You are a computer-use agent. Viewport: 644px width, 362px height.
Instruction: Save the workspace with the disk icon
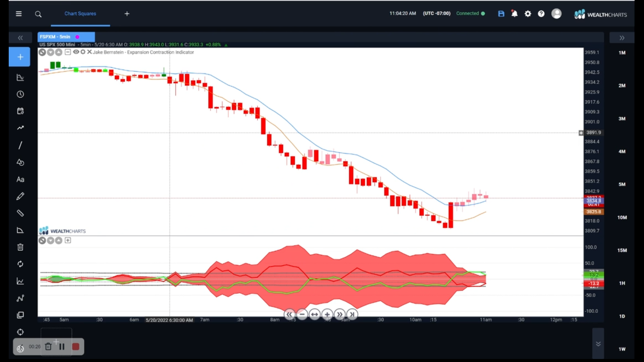point(501,14)
